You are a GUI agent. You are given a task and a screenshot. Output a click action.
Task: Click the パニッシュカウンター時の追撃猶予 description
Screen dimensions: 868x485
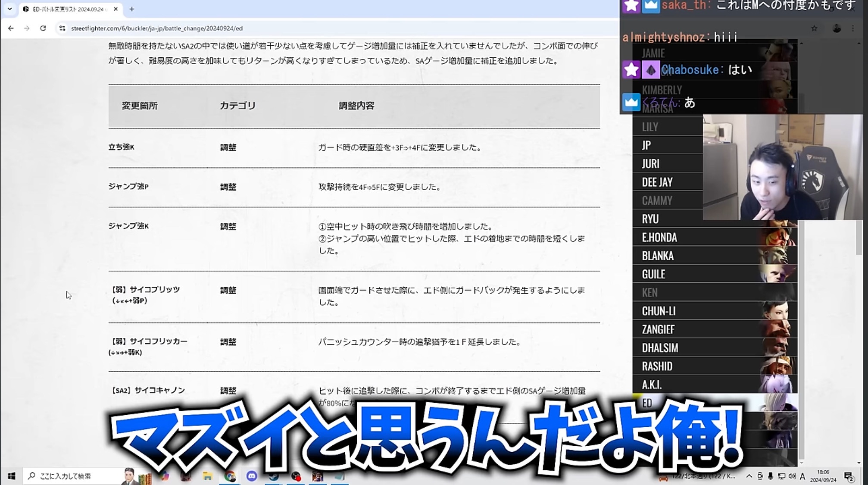(420, 342)
